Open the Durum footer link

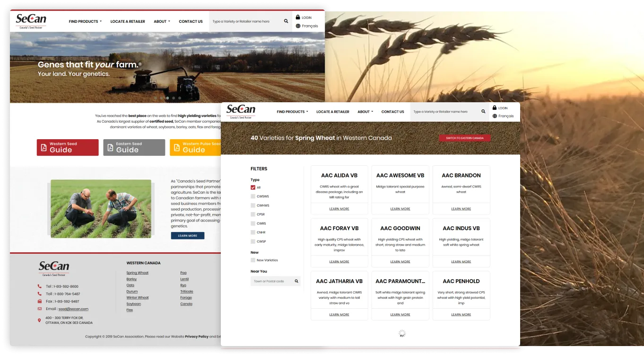click(132, 292)
